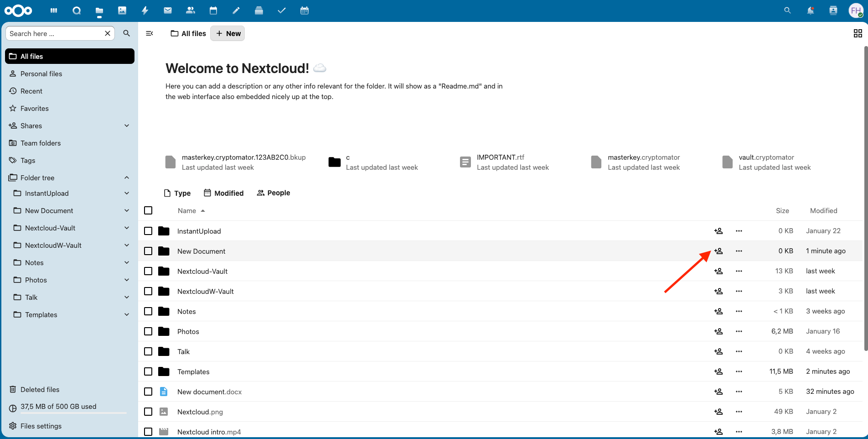Open Deleted files from the sidebar
The image size is (868, 439).
40,389
